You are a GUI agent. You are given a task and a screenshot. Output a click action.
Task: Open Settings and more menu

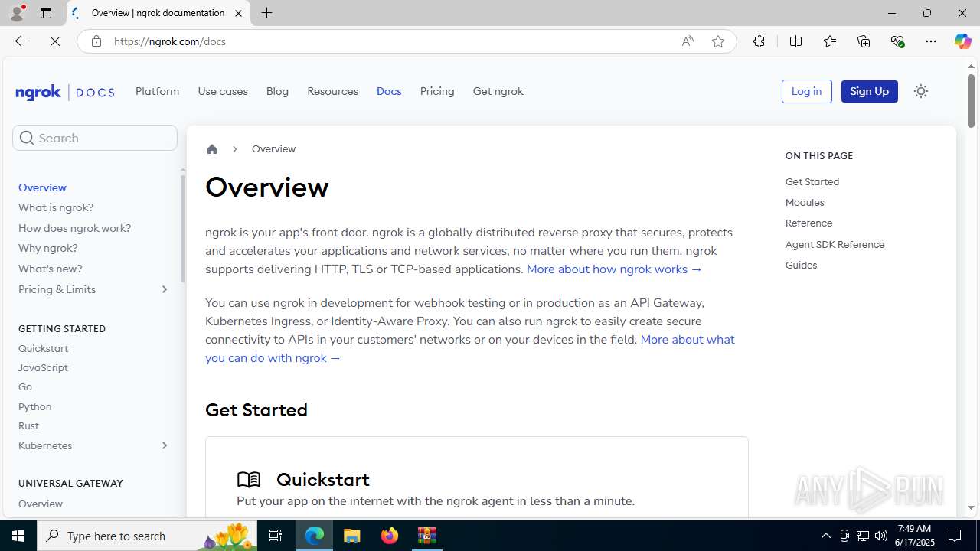point(931,41)
